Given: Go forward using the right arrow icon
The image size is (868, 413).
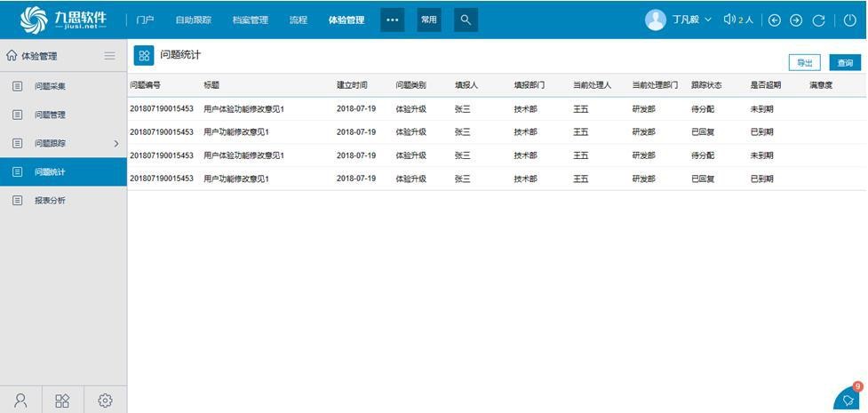Looking at the screenshot, I should (796, 20).
